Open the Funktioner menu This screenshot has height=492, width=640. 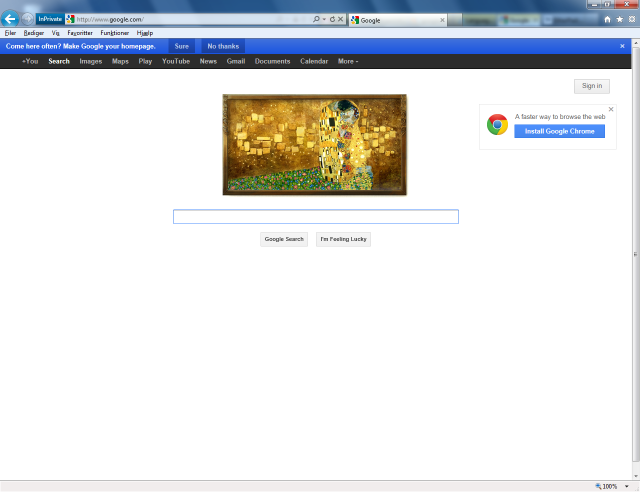point(115,33)
